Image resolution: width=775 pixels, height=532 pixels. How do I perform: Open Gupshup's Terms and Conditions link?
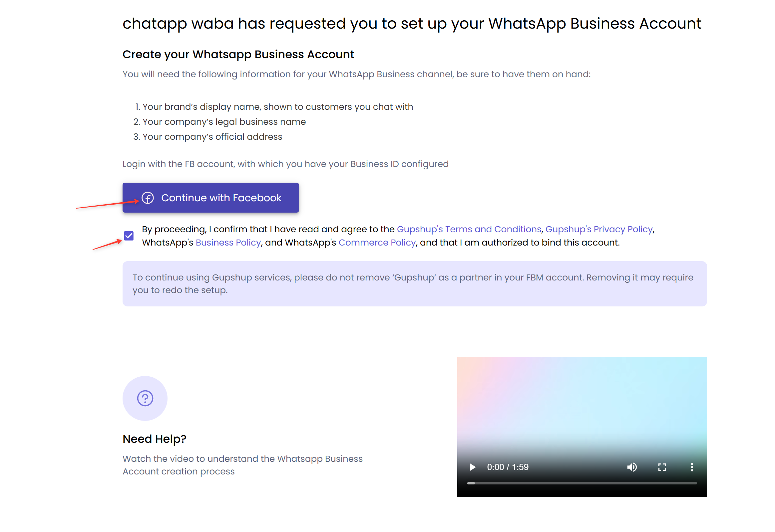[x=469, y=229]
